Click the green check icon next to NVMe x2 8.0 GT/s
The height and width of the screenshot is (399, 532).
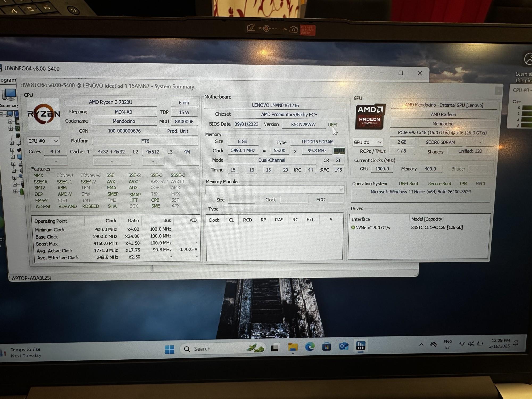(353, 228)
